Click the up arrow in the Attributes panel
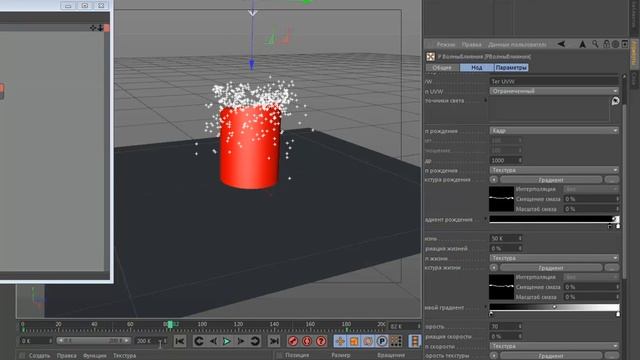This screenshot has height=360, width=640. coord(582,44)
